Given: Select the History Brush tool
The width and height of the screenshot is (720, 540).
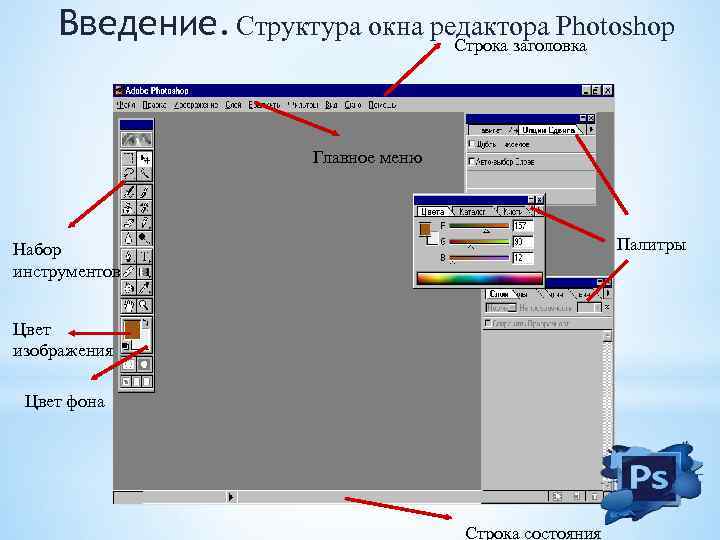Looking at the screenshot, I should (145, 208).
